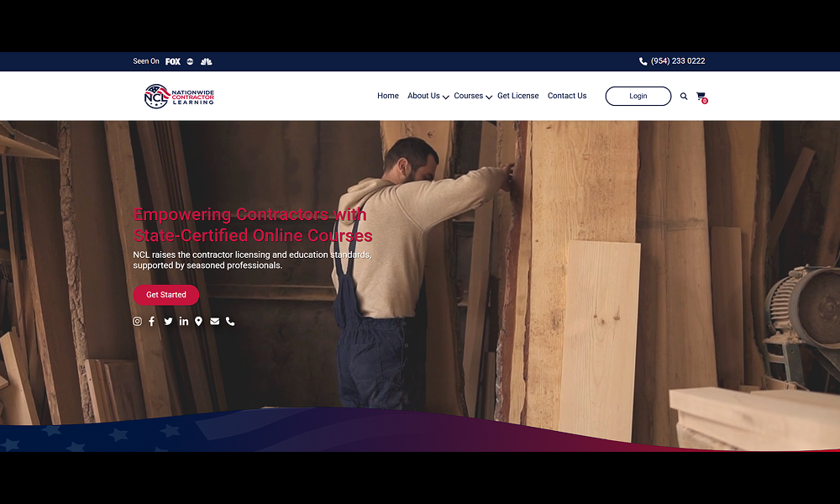Click the FOX network logo
The image size is (840, 504).
172,60
